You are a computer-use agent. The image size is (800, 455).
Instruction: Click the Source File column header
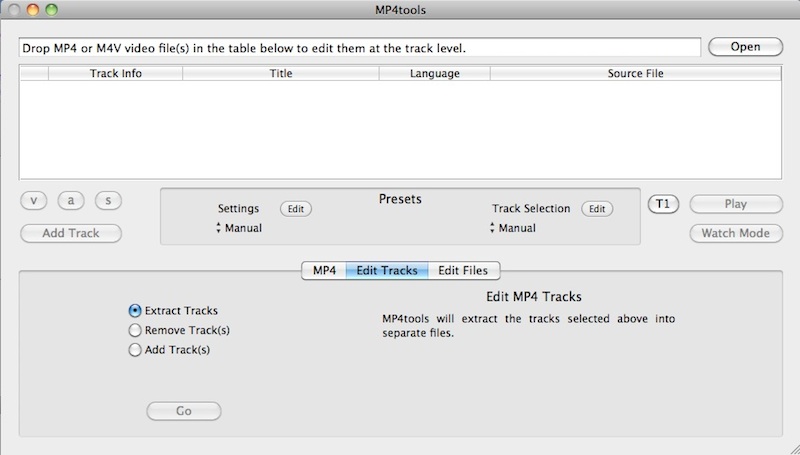(635, 73)
